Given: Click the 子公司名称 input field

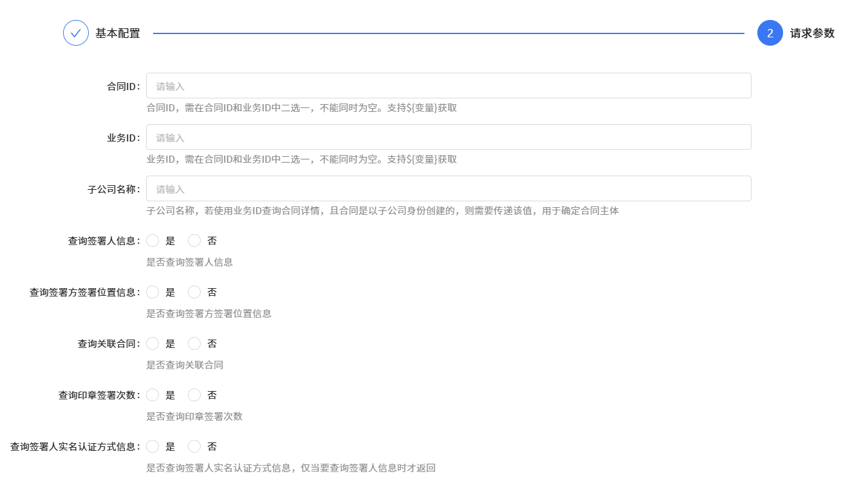Looking at the screenshot, I should coord(448,188).
